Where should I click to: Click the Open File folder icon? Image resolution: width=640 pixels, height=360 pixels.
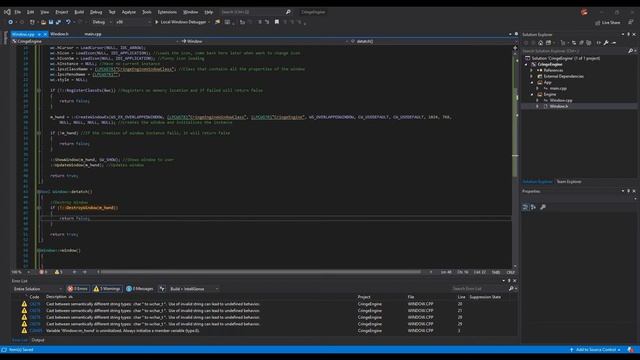click(43, 22)
